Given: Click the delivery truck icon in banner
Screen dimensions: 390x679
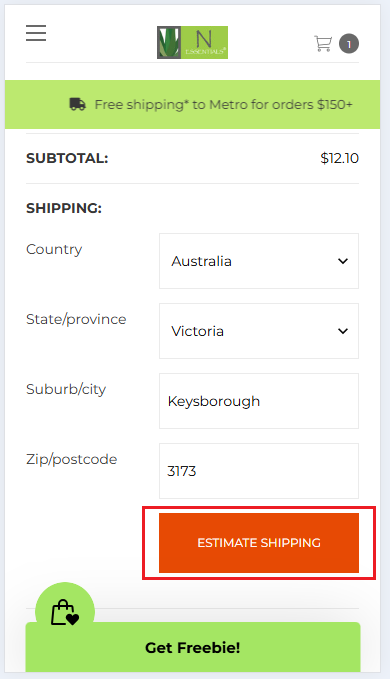Looking at the screenshot, I should [77, 104].
